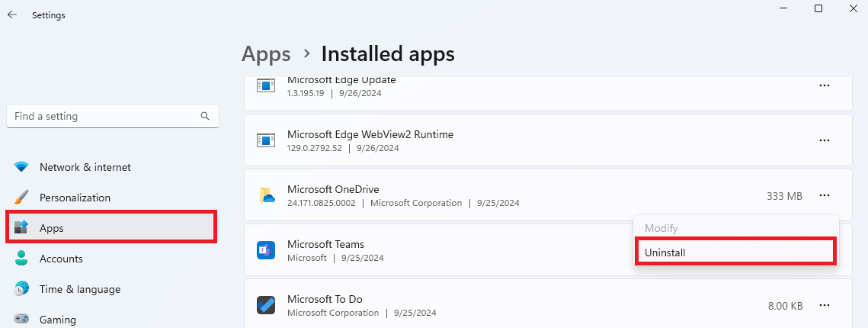This screenshot has width=868, height=328.
Task: Open more options for Microsoft Edge Update
Action: click(x=825, y=85)
